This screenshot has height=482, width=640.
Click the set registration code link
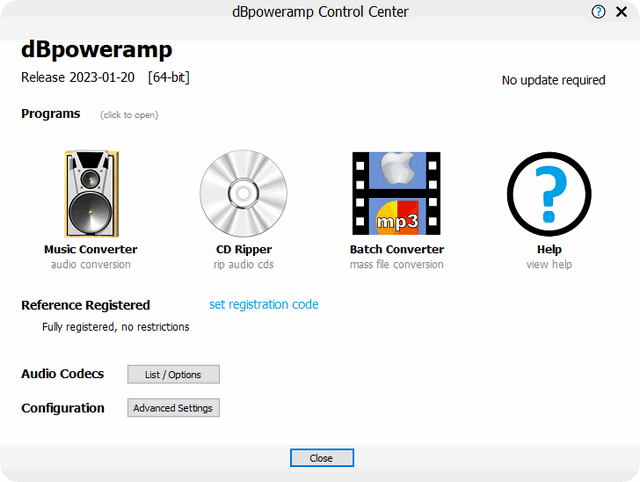[264, 304]
